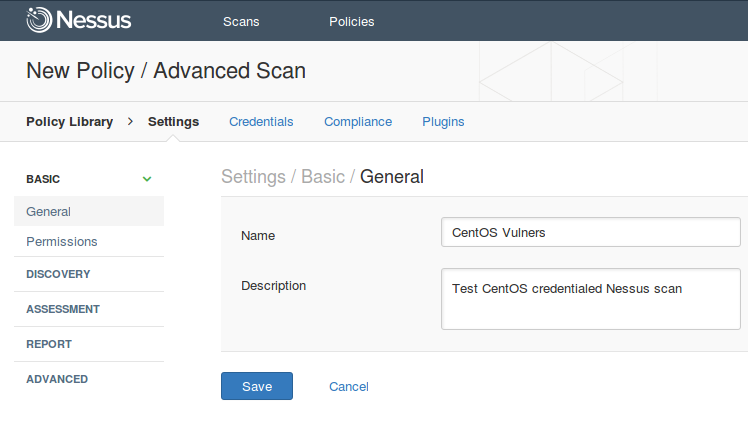This screenshot has height=442, width=748.
Task: Open the Scans menu
Action: click(241, 21)
